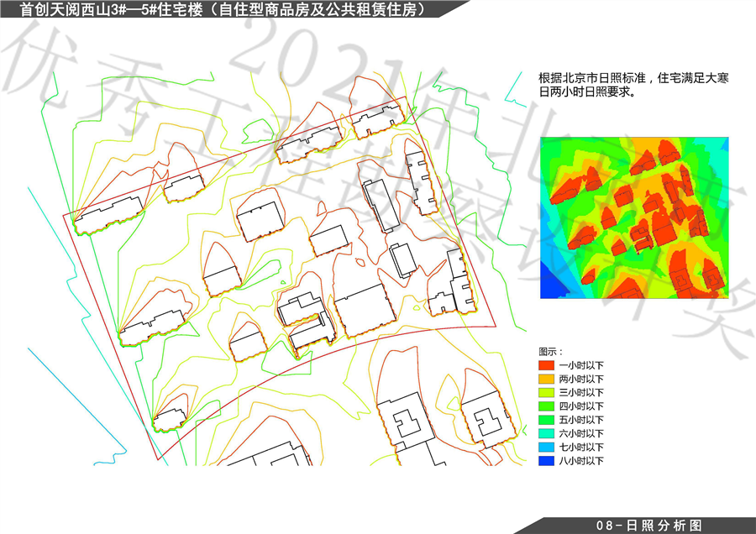Select the orange 两小时以下 legend swatch
756x534 pixels.
[x=545, y=380]
